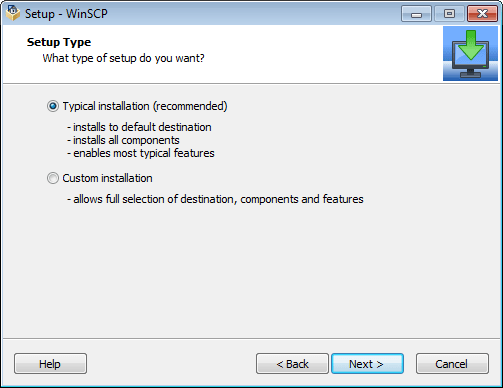
Task: Minimize the Setup - WinSCP window
Action: [416, 14]
